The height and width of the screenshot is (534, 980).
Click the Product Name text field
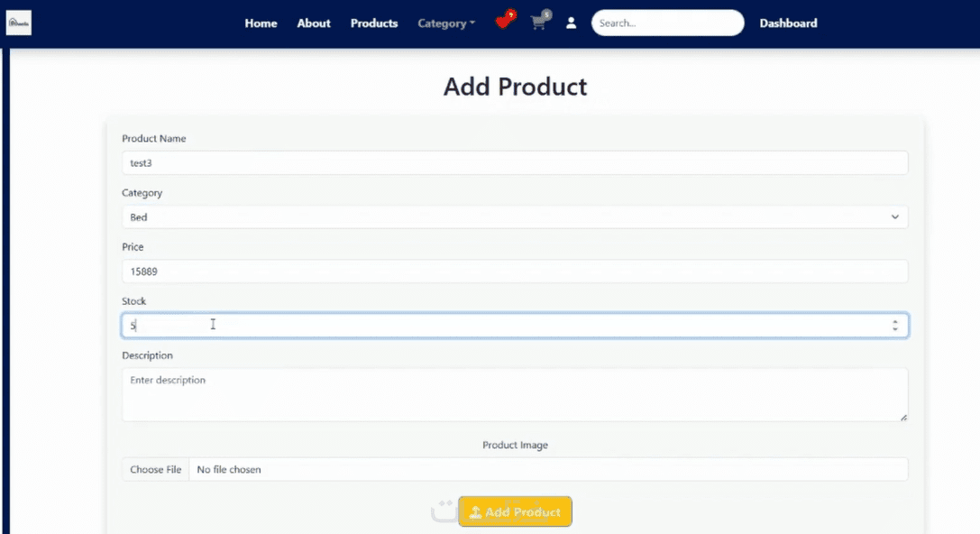[x=515, y=163]
